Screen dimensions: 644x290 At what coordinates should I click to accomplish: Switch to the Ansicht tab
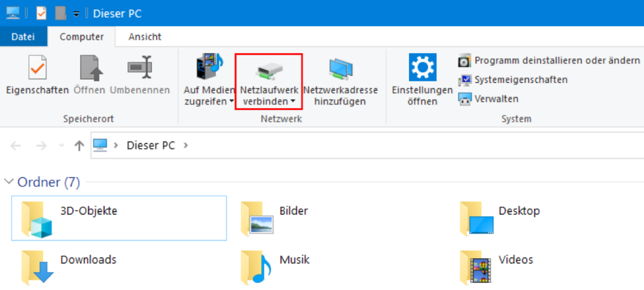[x=145, y=37]
